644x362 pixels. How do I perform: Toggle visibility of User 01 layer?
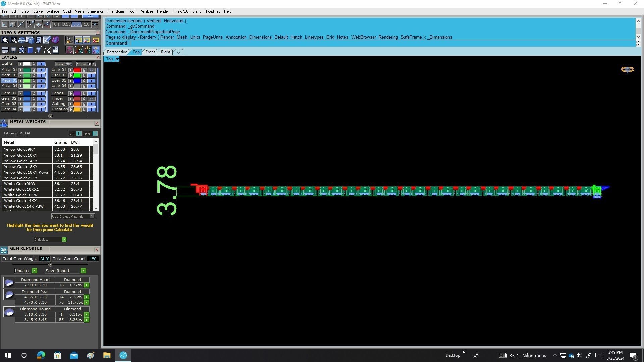91,70
